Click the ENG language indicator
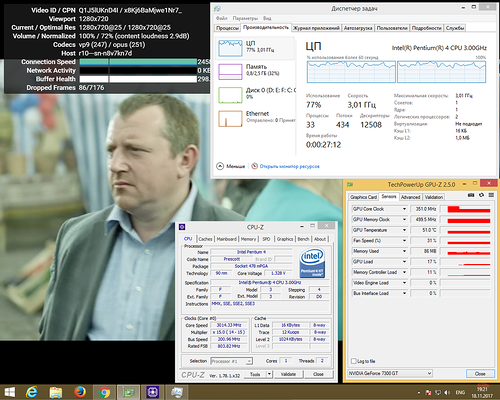The height and width of the screenshot is (400, 500). pos(460,393)
